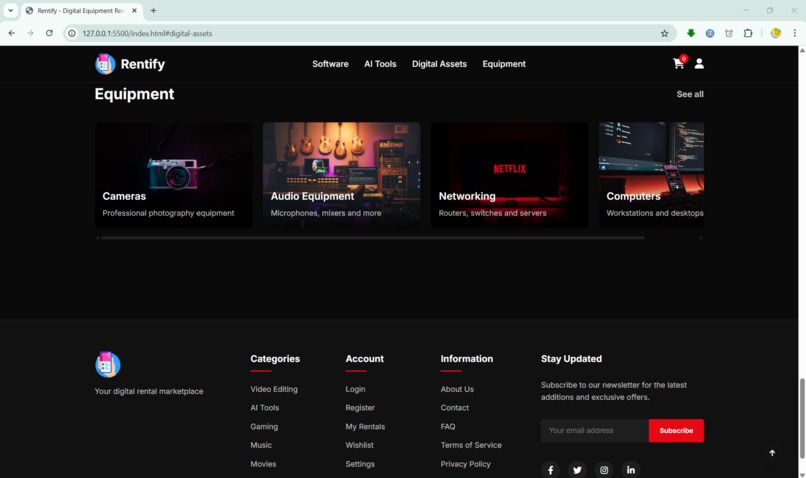Open the Chrome profile avatar

(x=776, y=33)
